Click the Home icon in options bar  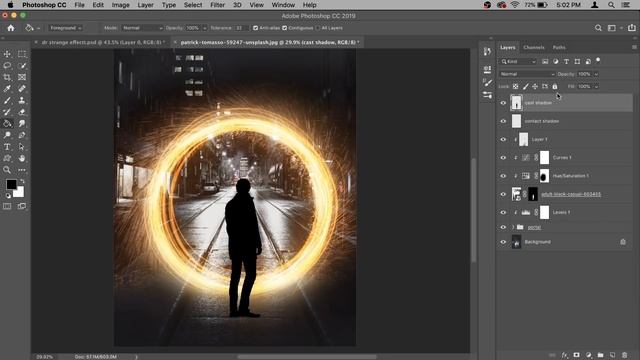click(11, 28)
